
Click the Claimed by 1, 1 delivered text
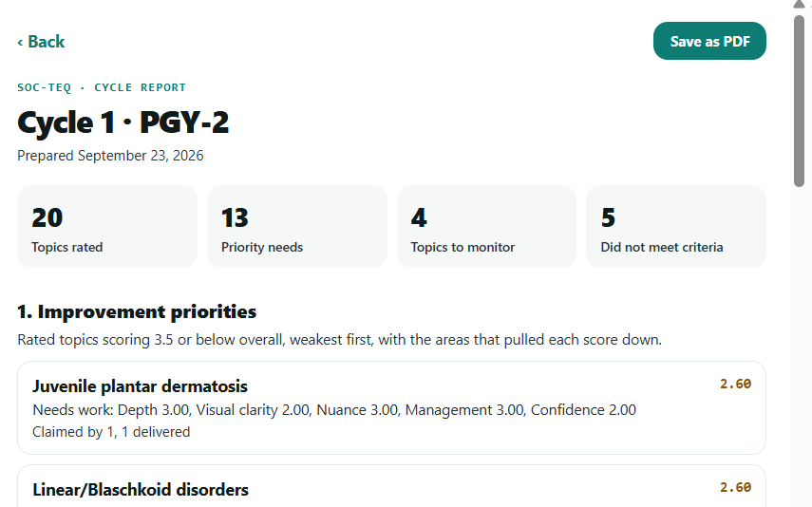[111, 432]
